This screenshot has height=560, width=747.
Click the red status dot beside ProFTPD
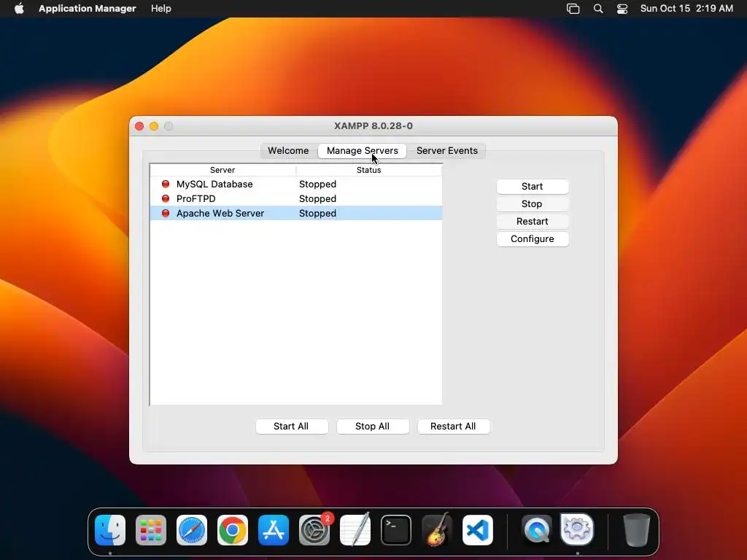pos(166,198)
